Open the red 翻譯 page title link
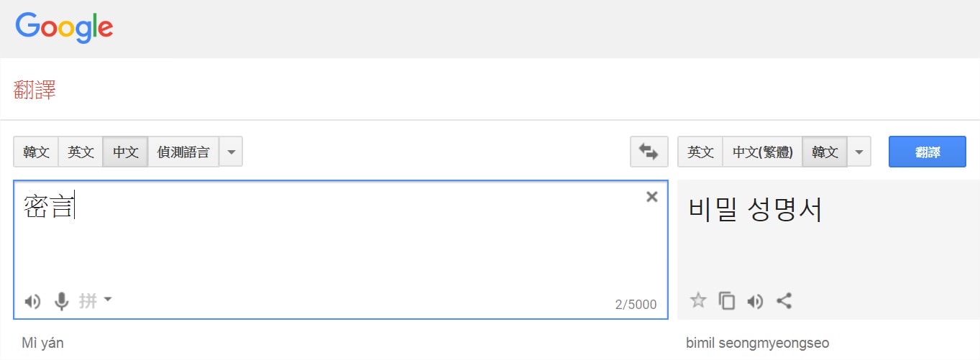Screen dimensions: 980x360 tap(35, 90)
